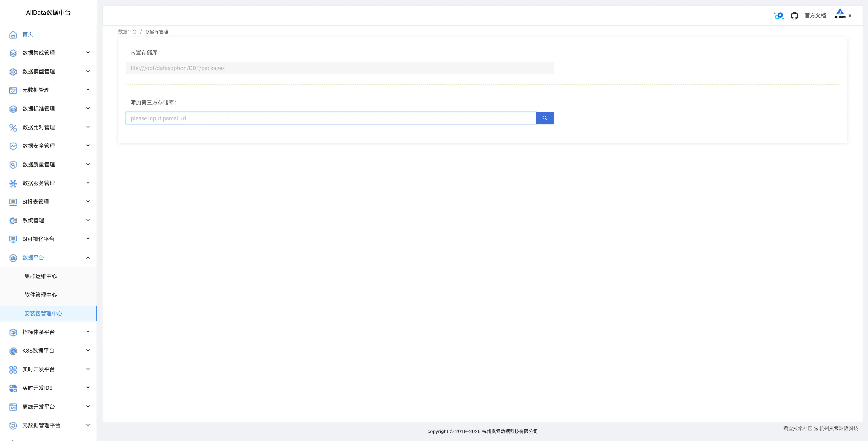This screenshot has height=441, width=868.
Task: Expand the K8S数据平台 chevron
Action: [88, 351]
